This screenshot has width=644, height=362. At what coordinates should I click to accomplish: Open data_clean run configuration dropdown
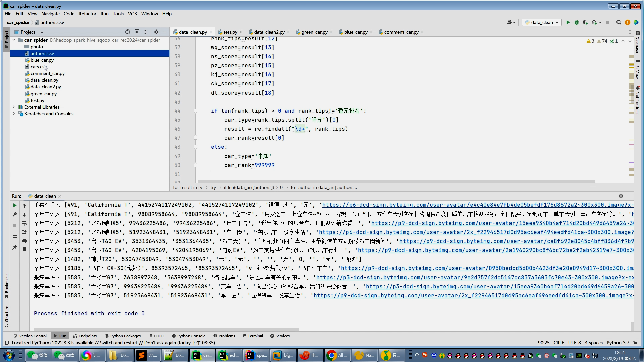point(542,22)
